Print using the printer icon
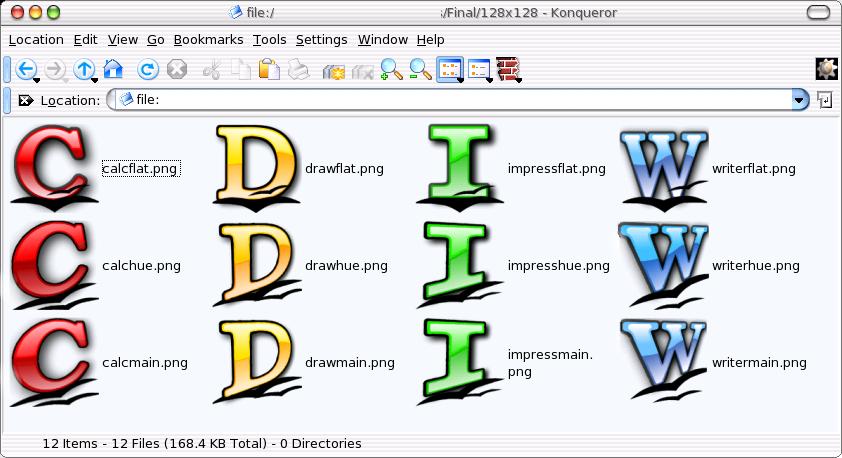 299,70
